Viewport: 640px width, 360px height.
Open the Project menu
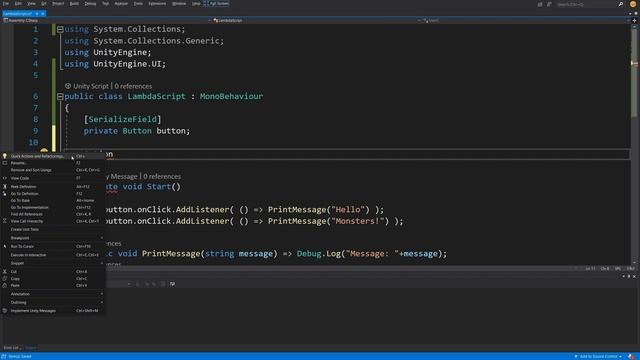[58, 4]
